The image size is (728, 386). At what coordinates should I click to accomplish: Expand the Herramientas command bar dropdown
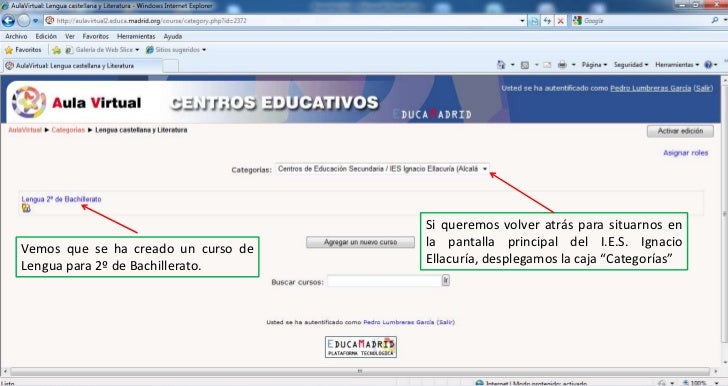pos(676,65)
